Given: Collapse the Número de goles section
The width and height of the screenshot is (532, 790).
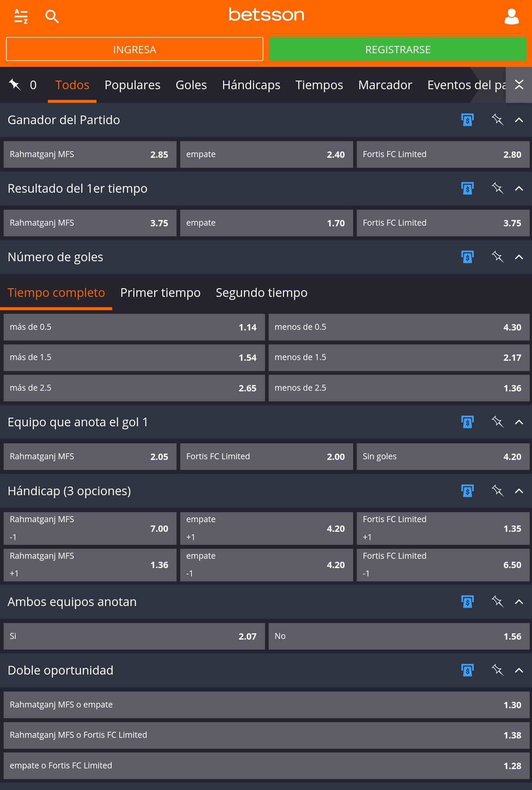Looking at the screenshot, I should [519, 257].
